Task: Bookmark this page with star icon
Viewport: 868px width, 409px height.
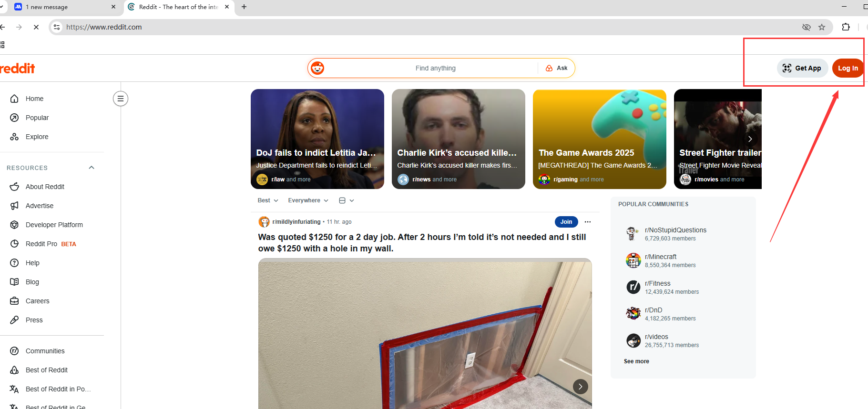Action: point(822,27)
